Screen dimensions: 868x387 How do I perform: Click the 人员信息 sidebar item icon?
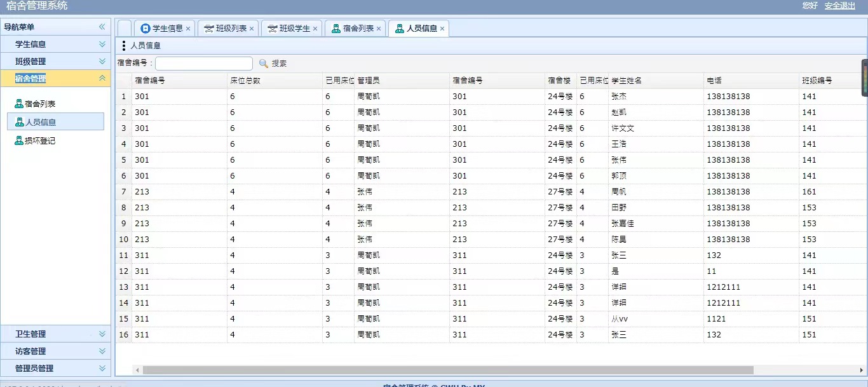(x=19, y=123)
